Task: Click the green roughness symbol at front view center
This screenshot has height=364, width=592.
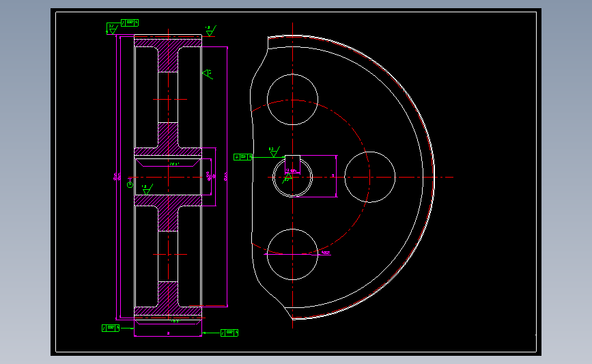Action: 288,177
